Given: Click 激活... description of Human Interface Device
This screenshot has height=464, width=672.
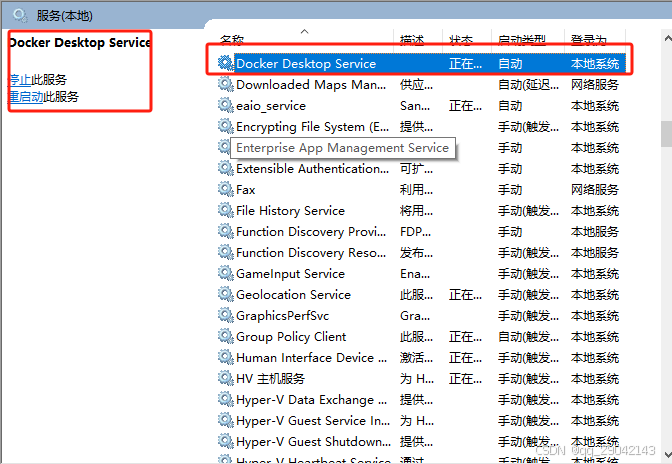Looking at the screenshot, I should (416, 357).
